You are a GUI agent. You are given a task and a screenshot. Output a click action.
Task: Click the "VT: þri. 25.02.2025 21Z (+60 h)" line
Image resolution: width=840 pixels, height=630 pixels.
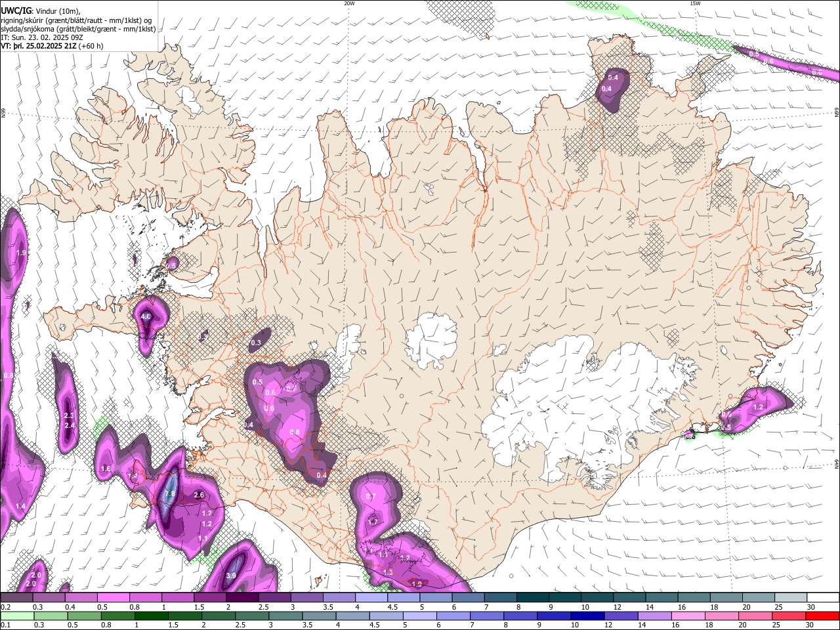(x=52, y=46)
